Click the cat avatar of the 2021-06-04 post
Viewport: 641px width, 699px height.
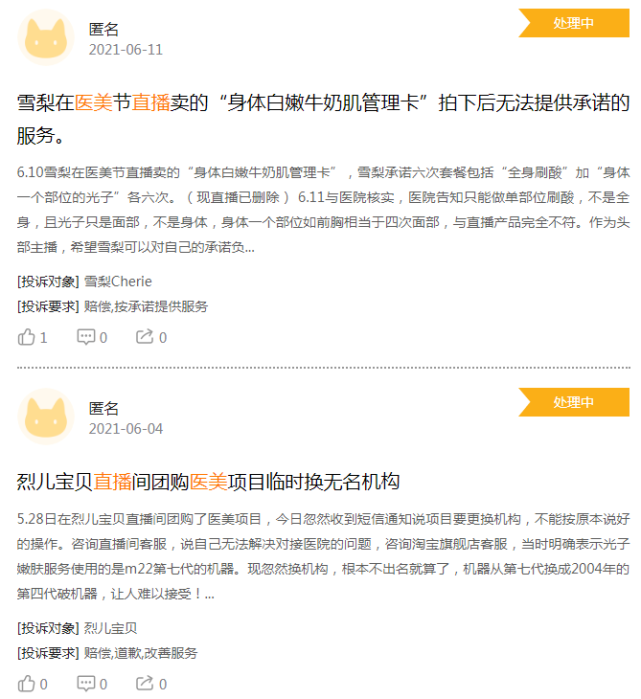coord(45,416)
